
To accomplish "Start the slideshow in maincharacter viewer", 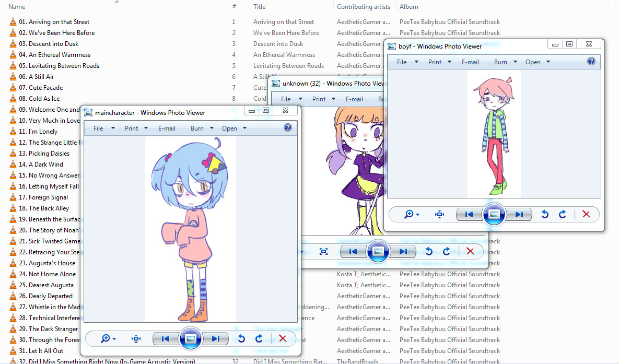I will 190,339.
